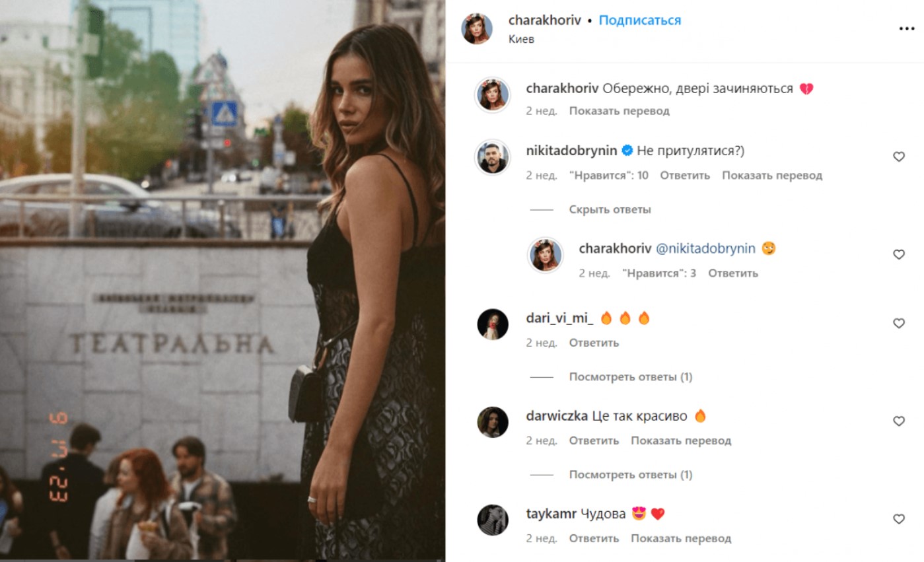Image resolution: width=924 pixels, height=562 pixels.
Task: Open charakhoriv's avatar in post header
Action: click(477, 28)
